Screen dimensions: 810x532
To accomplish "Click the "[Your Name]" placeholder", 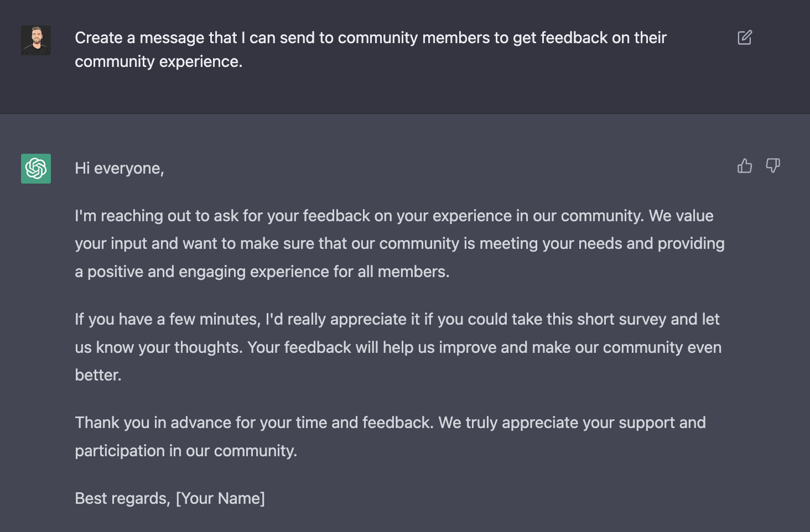I will pos(220,498).
